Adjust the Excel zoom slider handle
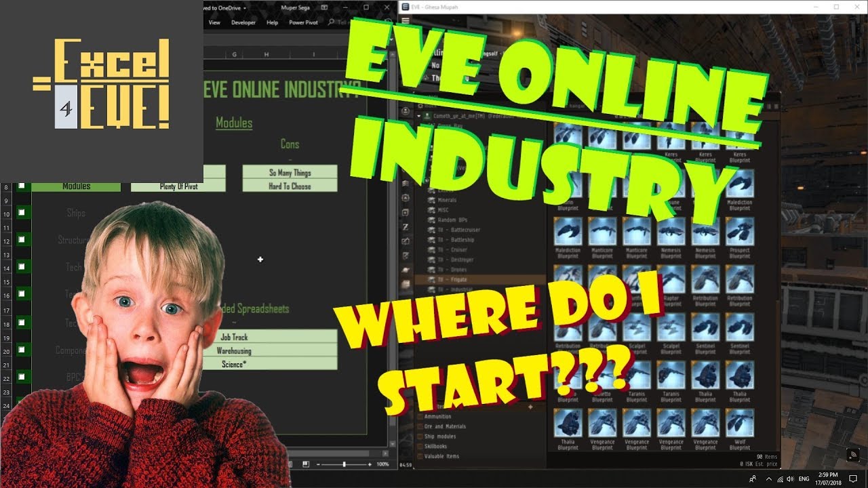 pos(344,464)
